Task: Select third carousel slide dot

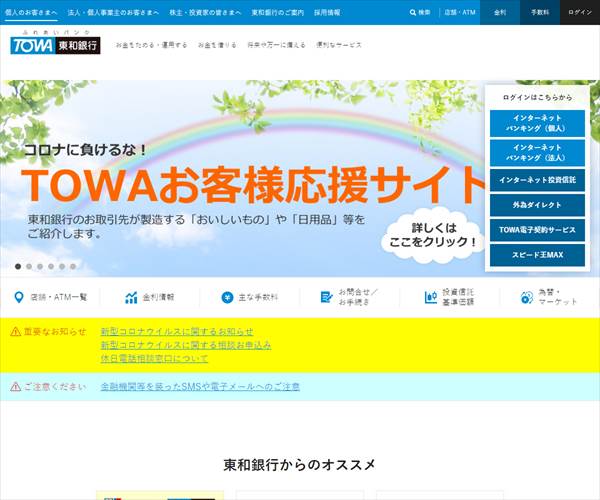Action: tap(40, 266)
